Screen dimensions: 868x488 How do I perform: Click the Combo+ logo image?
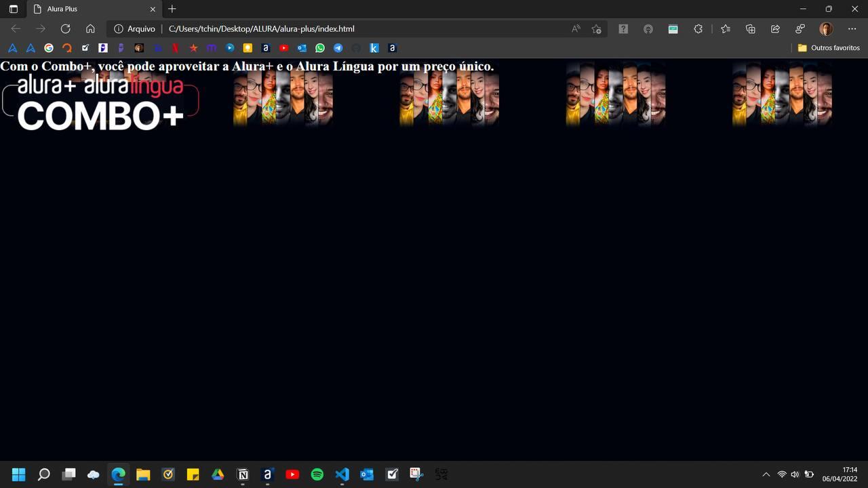pos(100,102)
